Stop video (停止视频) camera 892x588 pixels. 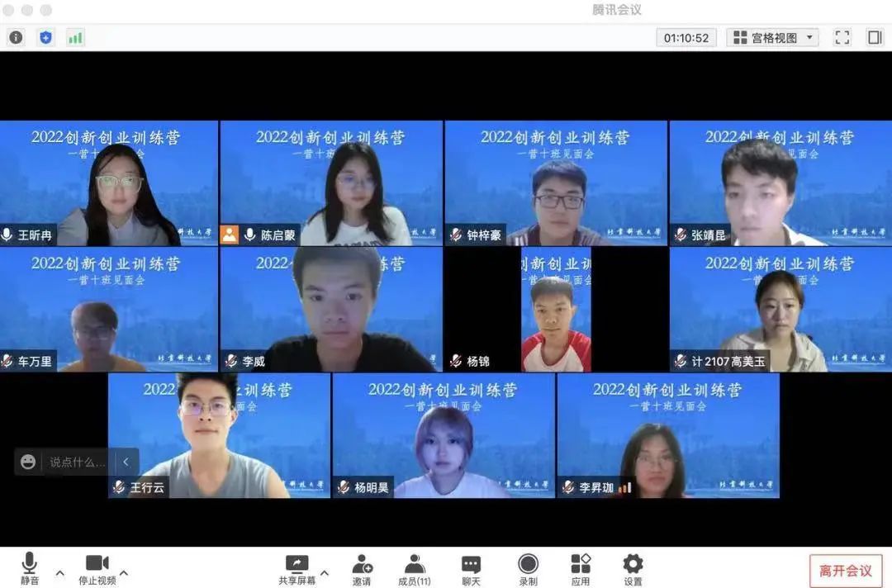97,568
